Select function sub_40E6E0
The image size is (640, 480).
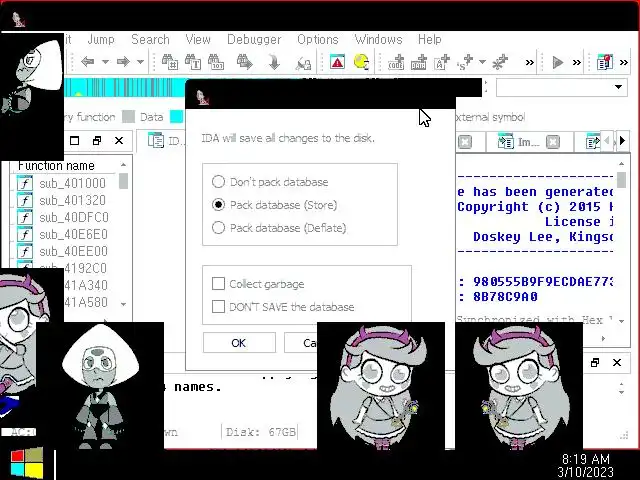click(x=73, y=235)
